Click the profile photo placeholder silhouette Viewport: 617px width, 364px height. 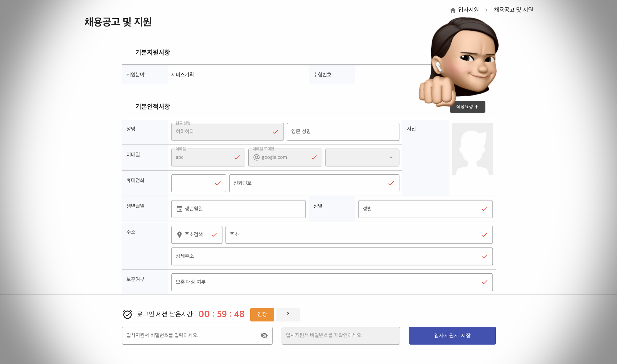(x=472, y=149)
